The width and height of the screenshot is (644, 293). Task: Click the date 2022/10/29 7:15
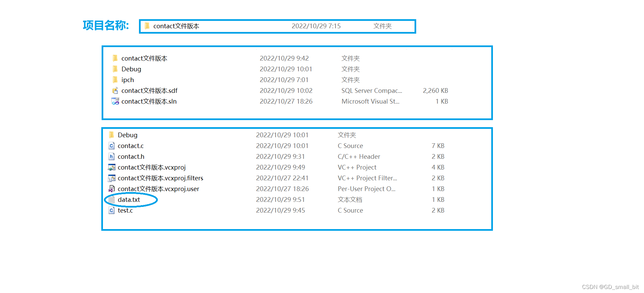(x=316, y=26)
